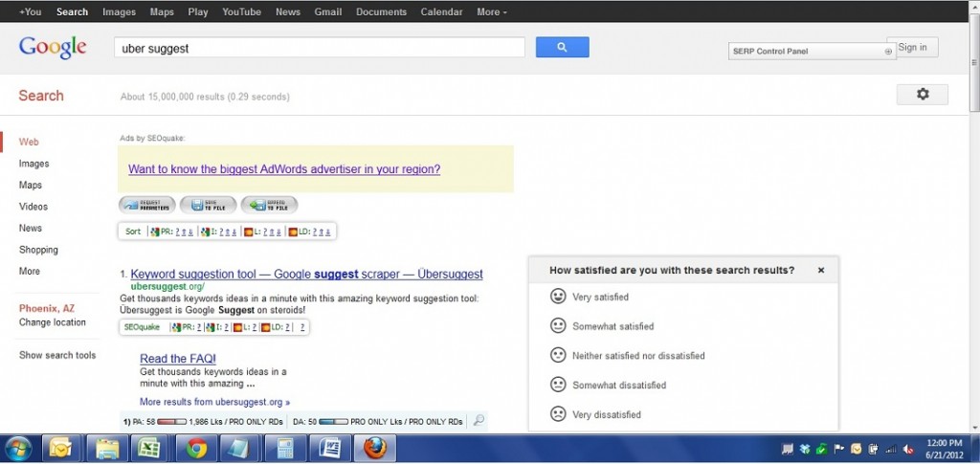Sort PR descending with down arrow

[190, 232]
